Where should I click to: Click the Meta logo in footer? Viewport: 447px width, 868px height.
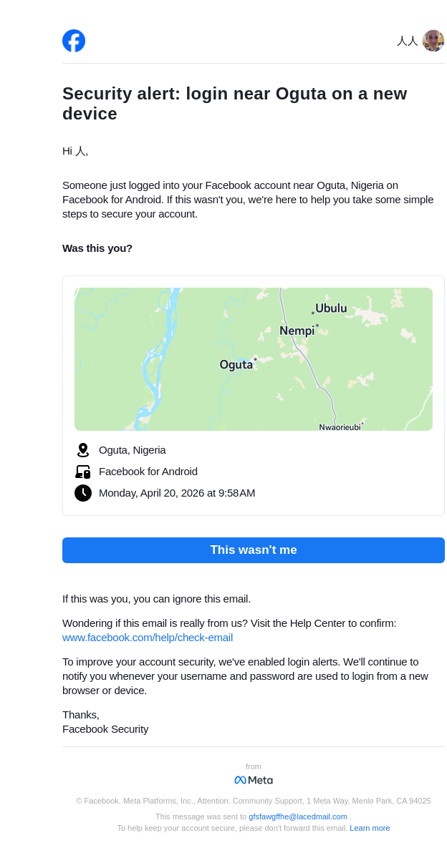(254, 780)
